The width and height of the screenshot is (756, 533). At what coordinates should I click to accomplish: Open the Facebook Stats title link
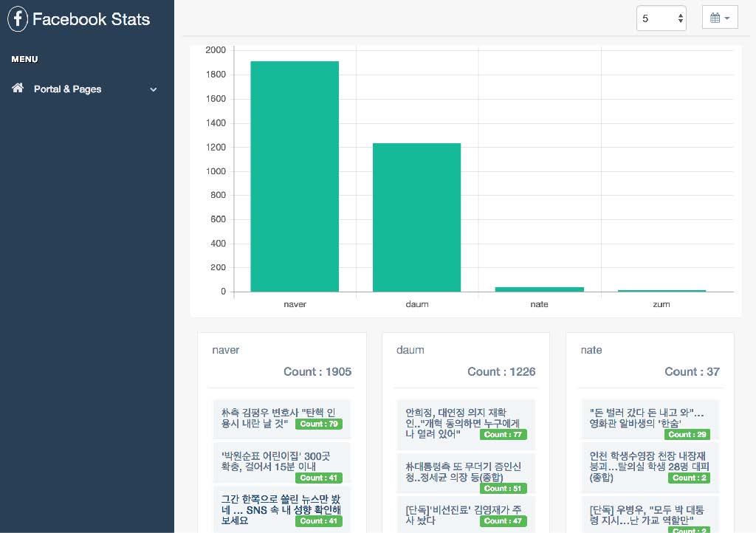[x=91, y=19]
